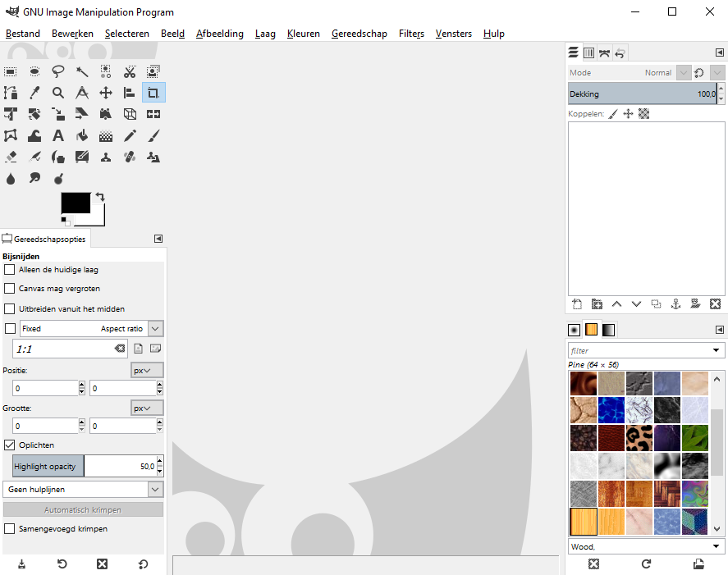The width and height of the screenshot is (728, 575).
Task: Select the Color Picker eyedropper tool
Action: click(x=34, y=93)
